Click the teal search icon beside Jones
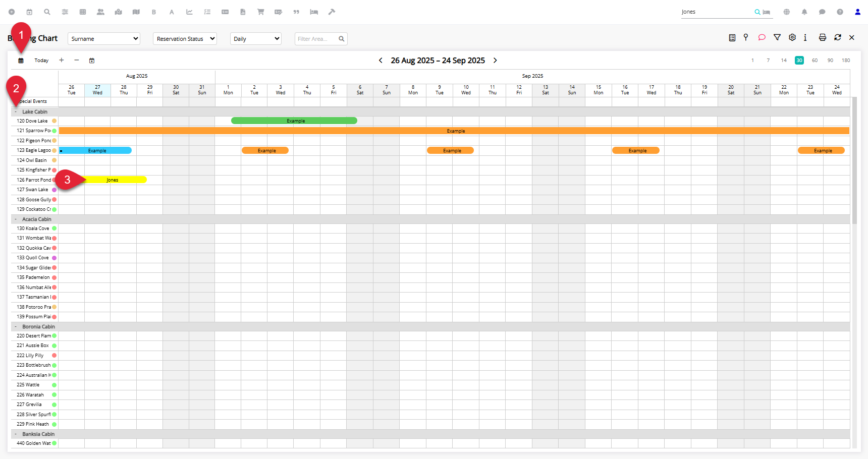Image resolution: width=868 pixels, height=459 pixels. (757, 12)
